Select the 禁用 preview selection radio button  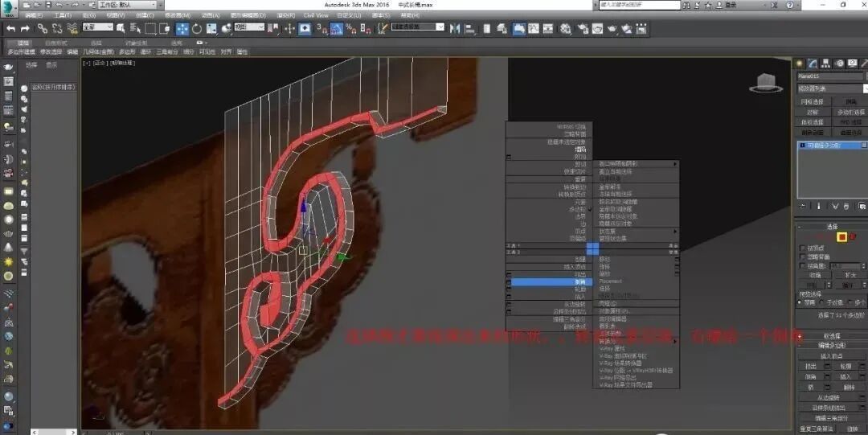[x=800, y=302]
